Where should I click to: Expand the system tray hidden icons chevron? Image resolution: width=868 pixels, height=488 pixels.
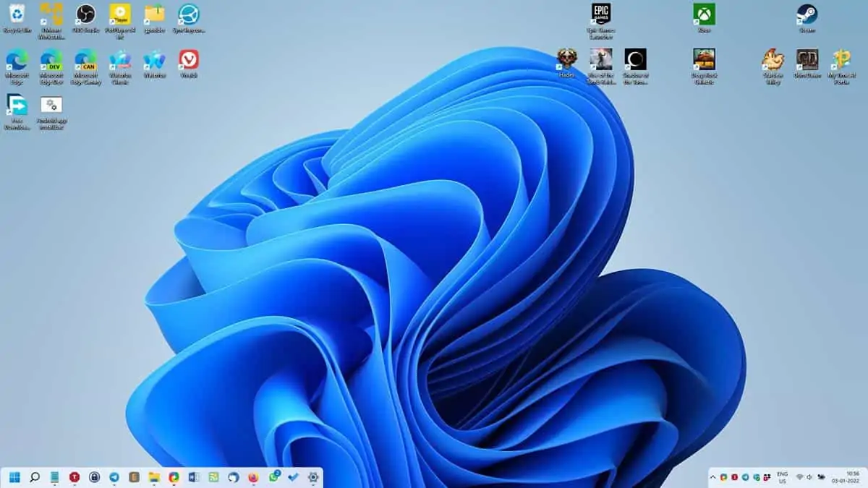click(712, 477)
